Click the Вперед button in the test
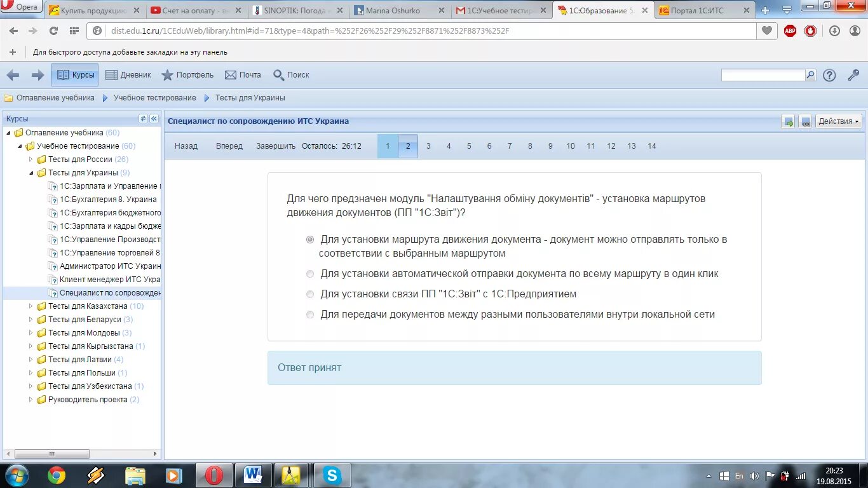868x488 pixels. click(229, 146)
